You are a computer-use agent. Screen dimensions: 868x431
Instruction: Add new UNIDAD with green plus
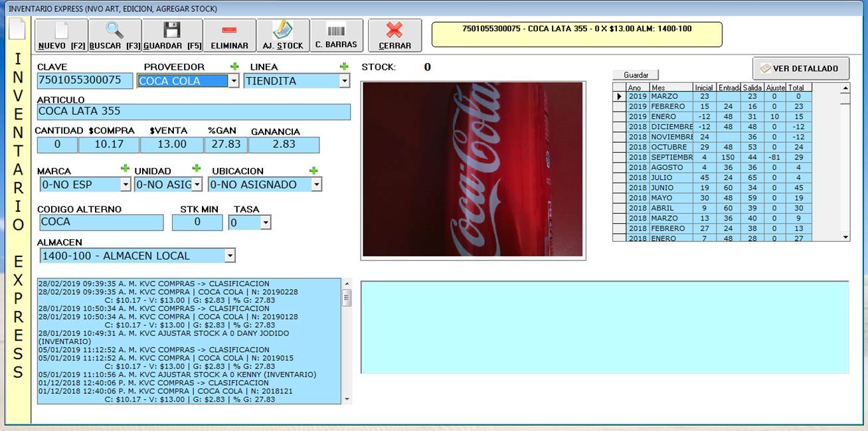[x=197, y=169]
